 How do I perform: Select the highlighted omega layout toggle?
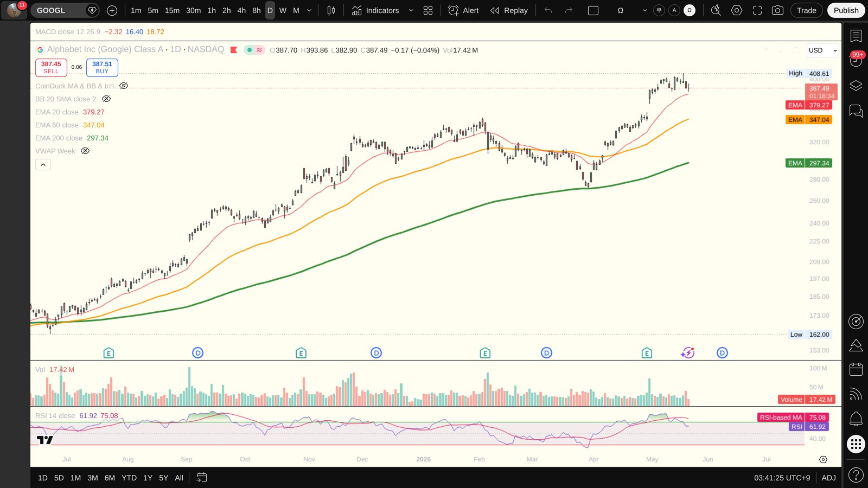[690, 10]
